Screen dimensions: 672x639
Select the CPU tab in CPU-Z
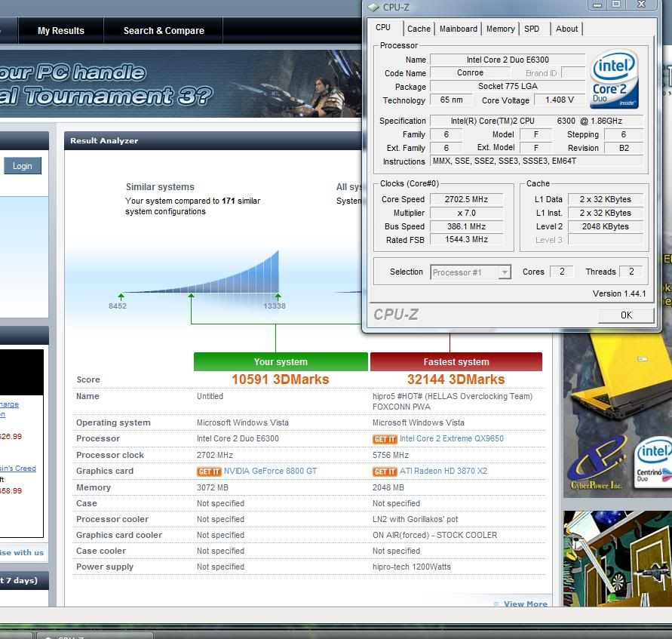[x=383, y=28]
